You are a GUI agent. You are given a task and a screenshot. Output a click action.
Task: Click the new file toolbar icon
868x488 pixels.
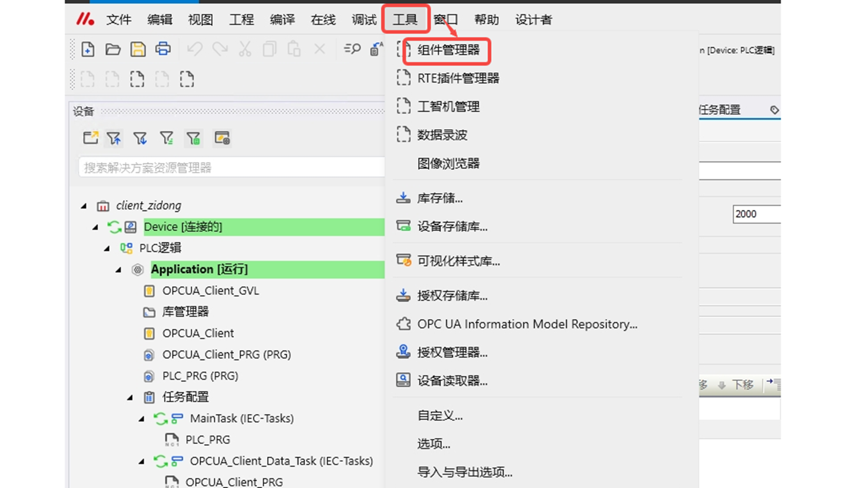coord(88,49)
